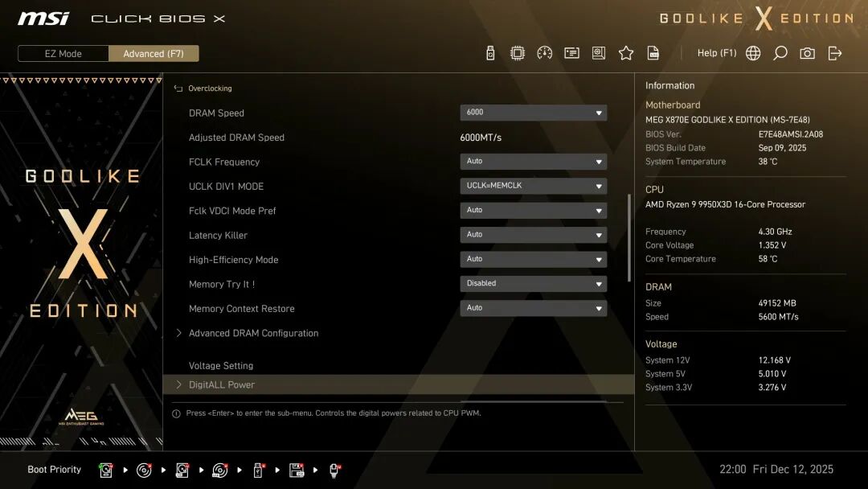Click info circle icon beside help text

[x=176, y=413]
